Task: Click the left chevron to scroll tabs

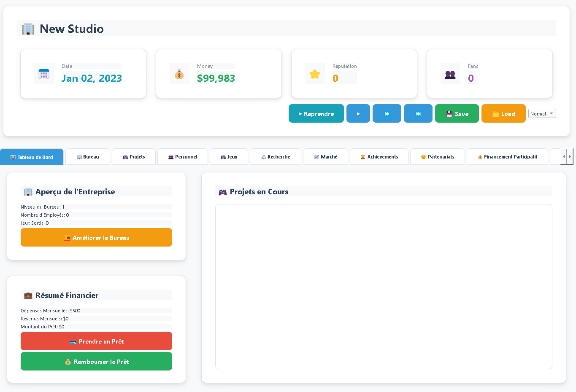Action: (564, 156)
